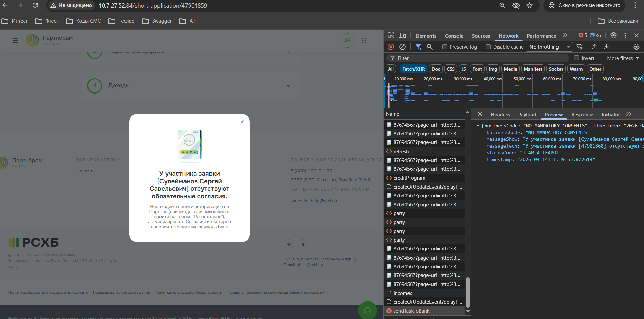Click the svoeselo_help@rshb.ru email link

(314, 201)
